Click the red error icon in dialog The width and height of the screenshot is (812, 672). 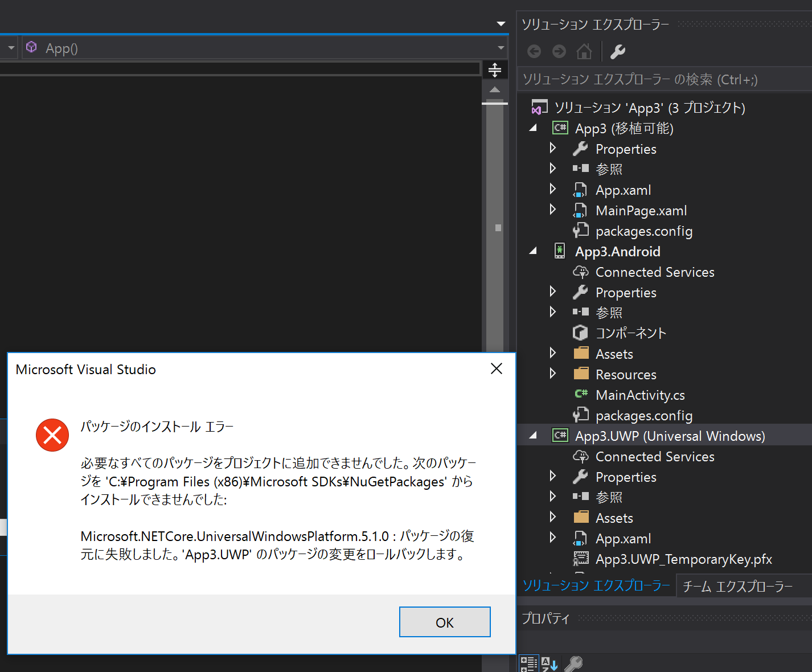coord(52,435)
